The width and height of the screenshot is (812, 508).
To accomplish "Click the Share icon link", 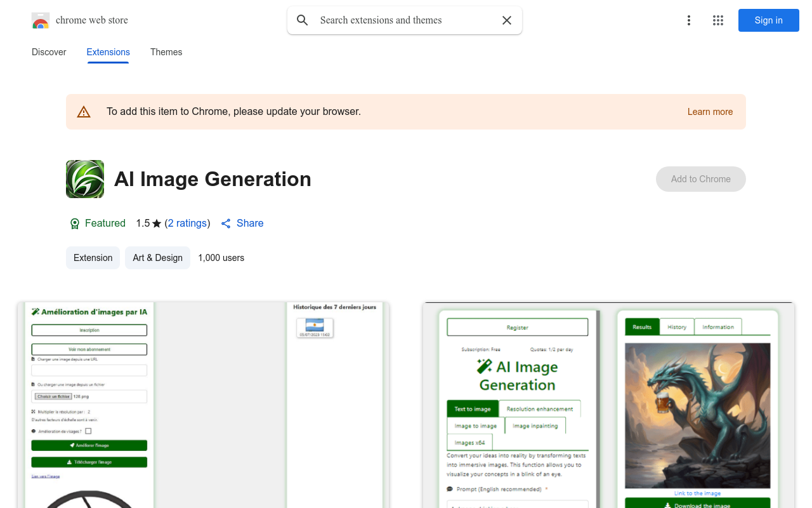I will [x=242, y=224].
